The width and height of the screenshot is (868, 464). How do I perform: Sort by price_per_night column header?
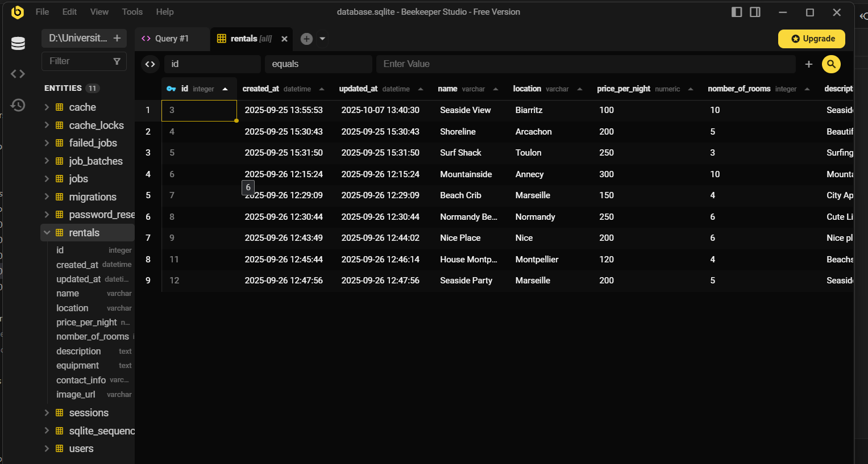coord(624,89)
